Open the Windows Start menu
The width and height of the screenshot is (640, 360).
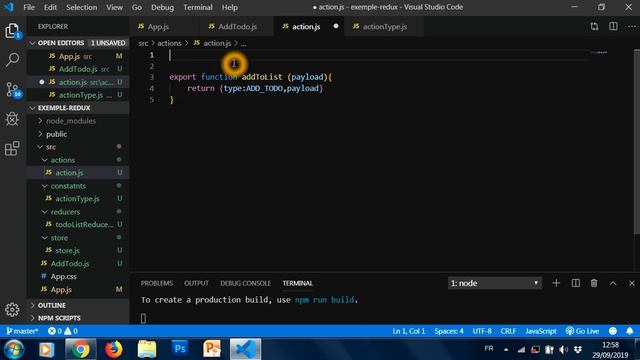14,350
